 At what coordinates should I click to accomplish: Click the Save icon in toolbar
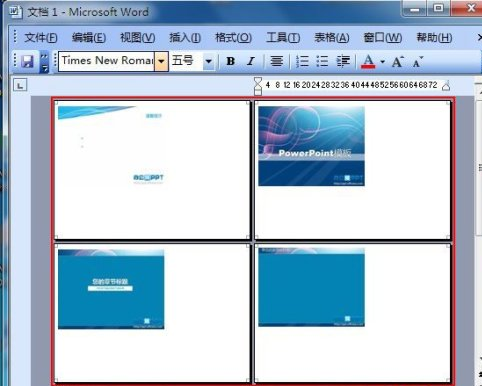(x=27, y=61)
